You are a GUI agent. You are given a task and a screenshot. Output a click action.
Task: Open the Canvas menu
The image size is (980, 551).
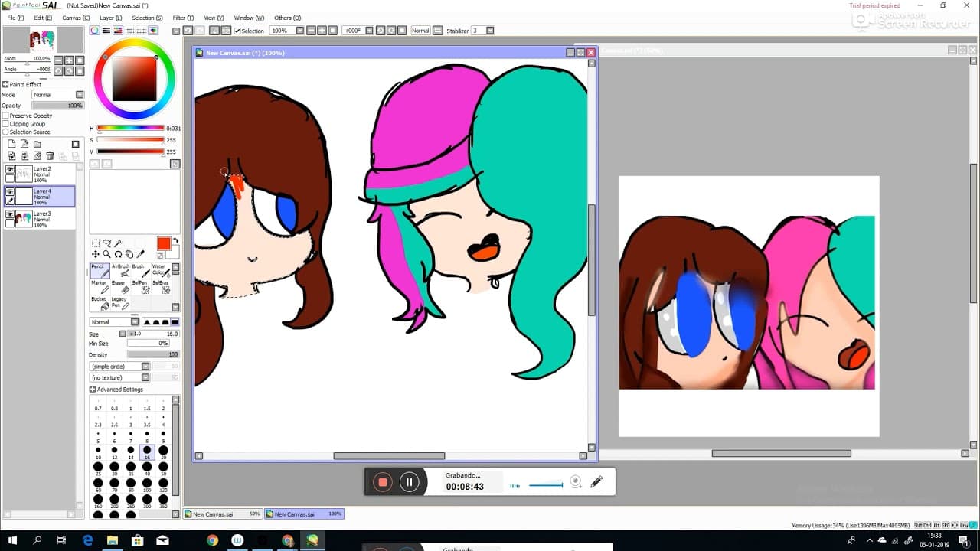pos(76,18)
